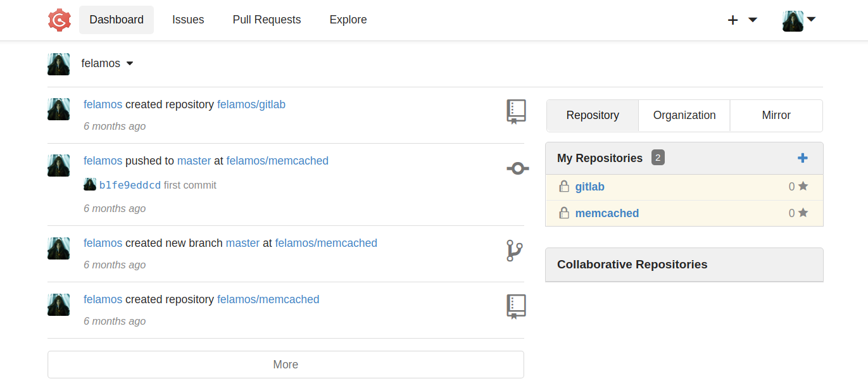
Task: Open commit link b1fe9eddcd
Action: point(130,185)
